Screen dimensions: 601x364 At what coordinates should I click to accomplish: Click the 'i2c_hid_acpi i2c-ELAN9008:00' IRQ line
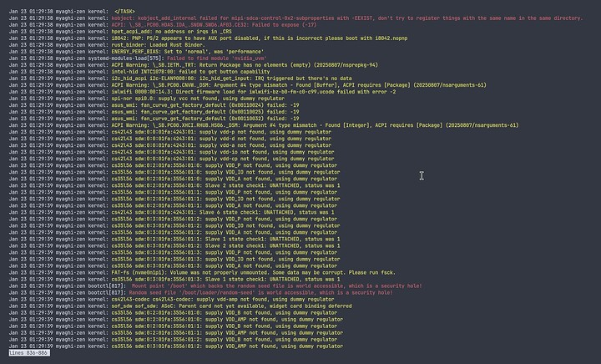click(x=180, y=78)
